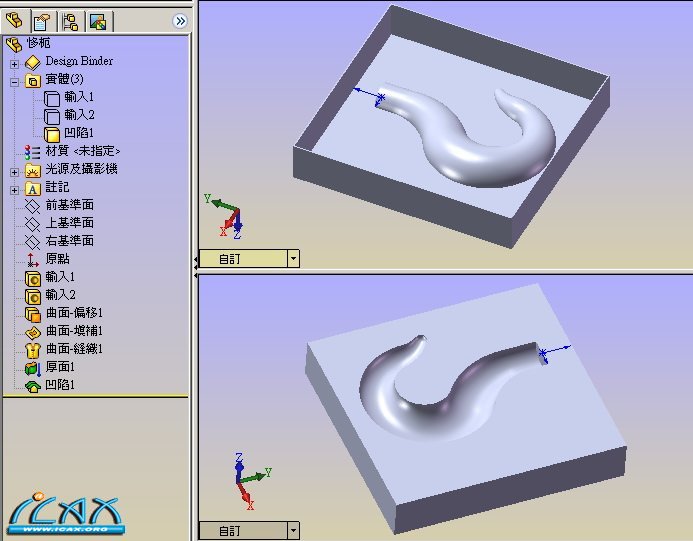Select the 原點 origin icon
693x541 pixels.
[x=33, y=260]
